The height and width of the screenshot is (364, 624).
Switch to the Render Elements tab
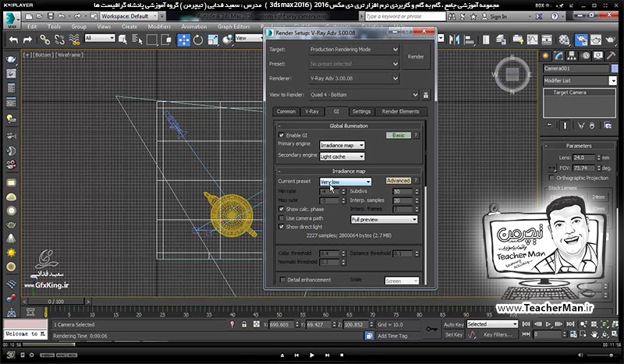click(x=400, y=111)
